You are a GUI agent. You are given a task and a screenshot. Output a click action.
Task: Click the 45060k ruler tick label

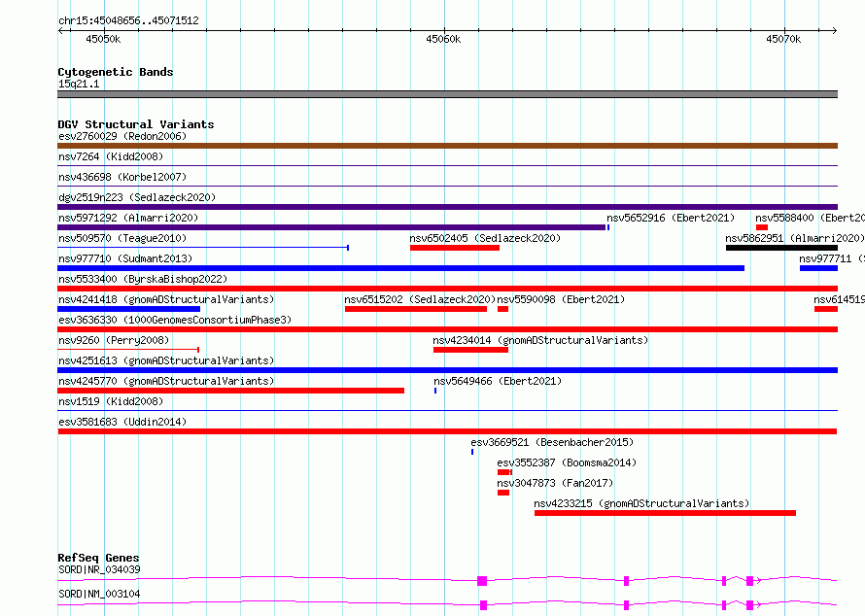pos(443,39)
